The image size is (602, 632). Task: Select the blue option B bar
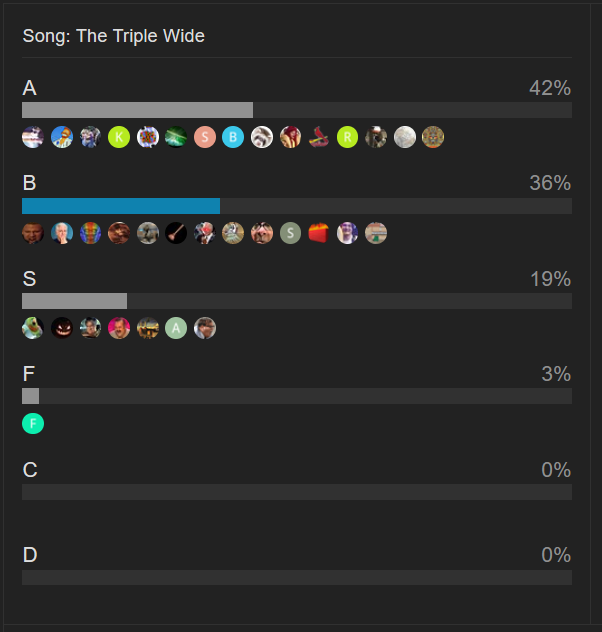tap(297, 206)
